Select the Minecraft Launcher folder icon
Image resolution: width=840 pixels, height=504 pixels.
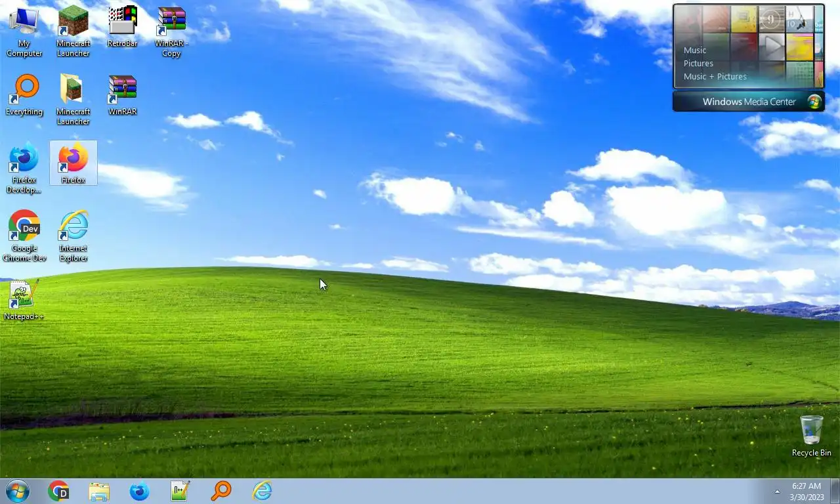pos(73,100)
